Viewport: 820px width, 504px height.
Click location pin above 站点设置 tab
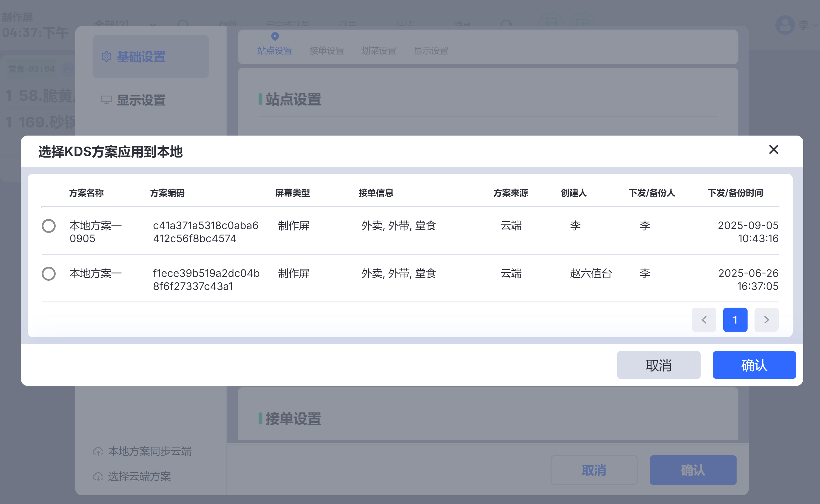click(275, 36)
